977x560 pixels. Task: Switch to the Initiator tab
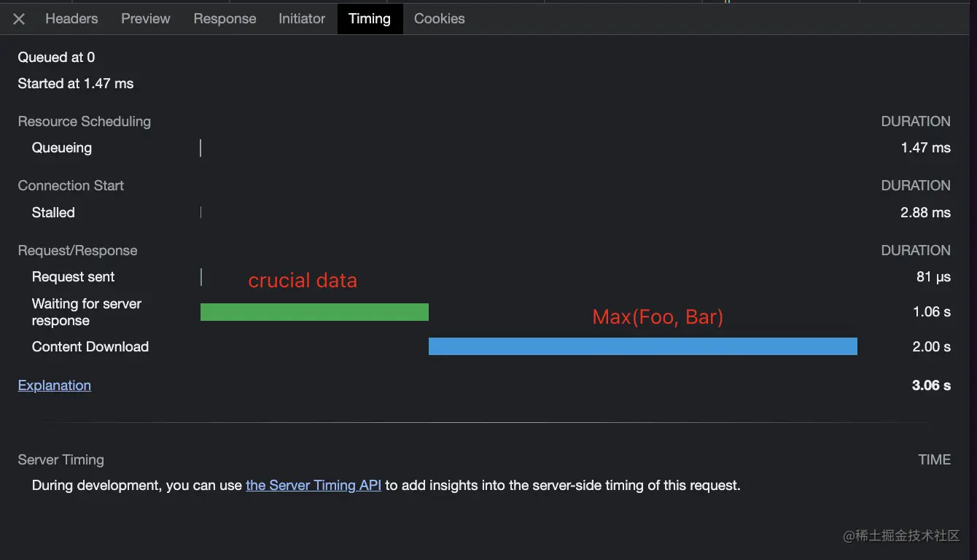coord(302,19)
